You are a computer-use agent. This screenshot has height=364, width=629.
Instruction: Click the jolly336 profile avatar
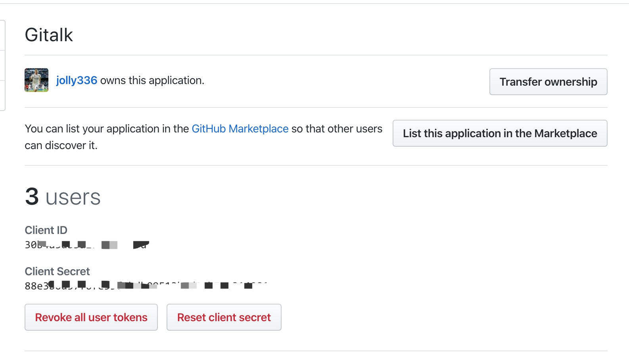tap(36, 80)
